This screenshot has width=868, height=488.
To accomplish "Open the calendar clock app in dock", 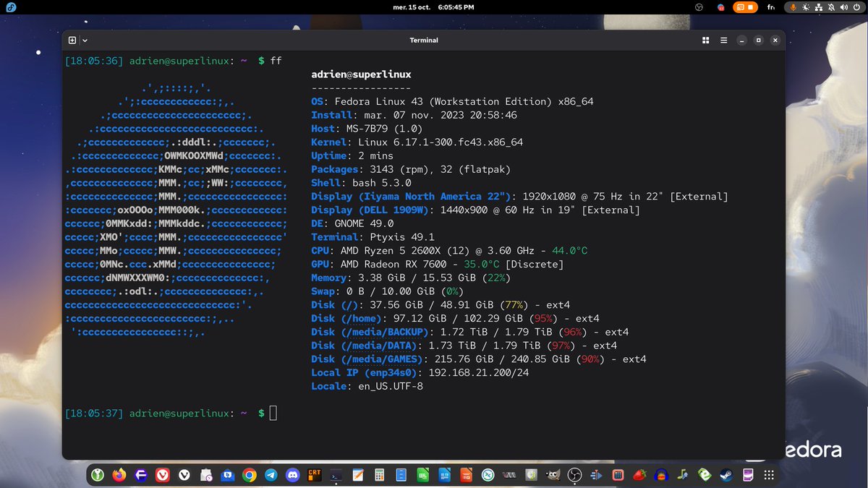I will click(206, 475).
